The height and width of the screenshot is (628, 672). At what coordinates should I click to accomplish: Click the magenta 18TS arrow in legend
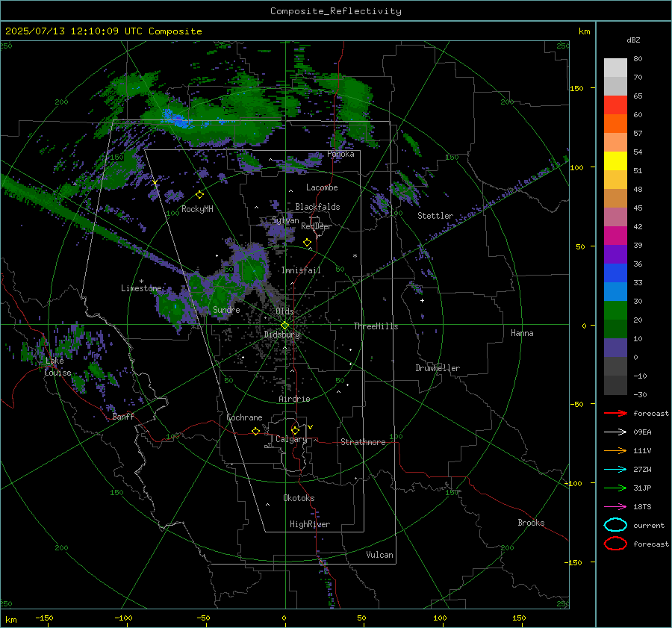click(x=615, y=507)
